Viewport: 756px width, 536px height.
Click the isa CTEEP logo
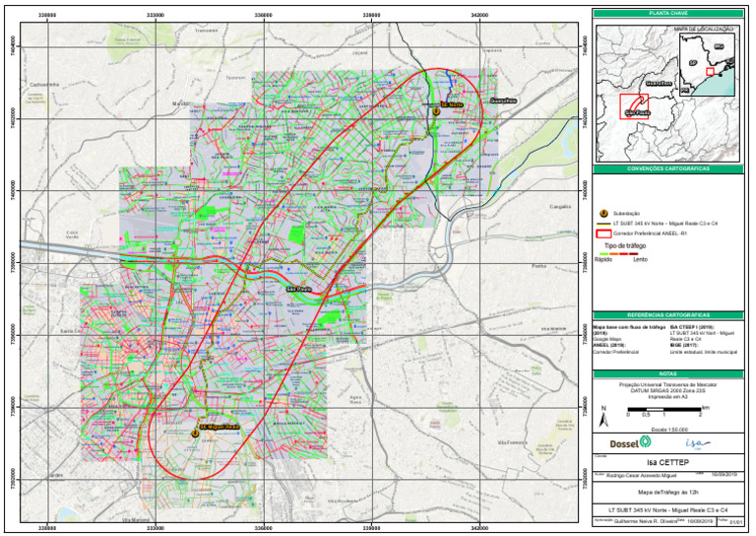click(698, 442)
